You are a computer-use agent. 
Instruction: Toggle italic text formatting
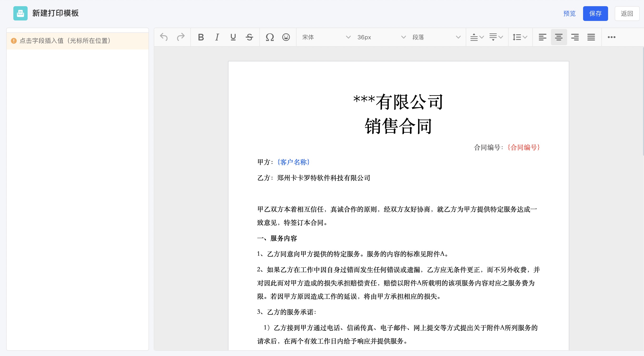(217, 37)
